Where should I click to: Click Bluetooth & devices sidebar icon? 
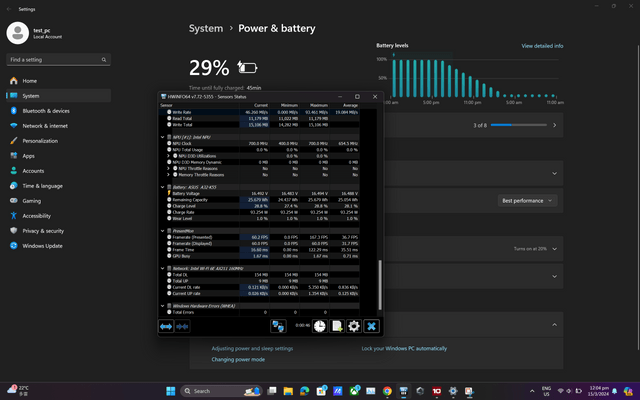click(x=13, y=111)
